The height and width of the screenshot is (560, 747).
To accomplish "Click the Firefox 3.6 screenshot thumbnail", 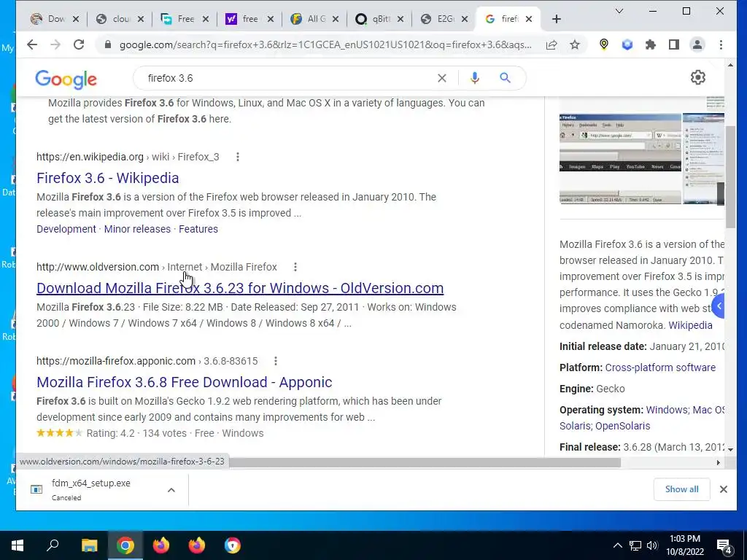I will pyautogui.click(x=620, y=158).
